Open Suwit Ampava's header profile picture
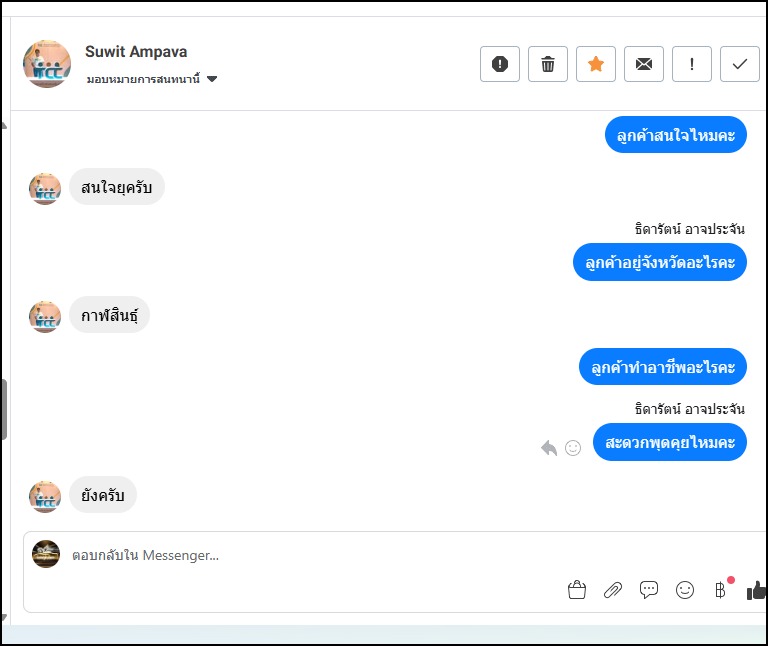The width and height of the screenshot is (768, 646). 47,64
